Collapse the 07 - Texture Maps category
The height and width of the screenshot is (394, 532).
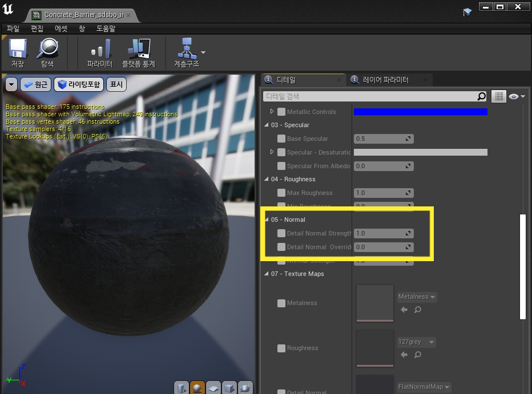click(267, 274)
